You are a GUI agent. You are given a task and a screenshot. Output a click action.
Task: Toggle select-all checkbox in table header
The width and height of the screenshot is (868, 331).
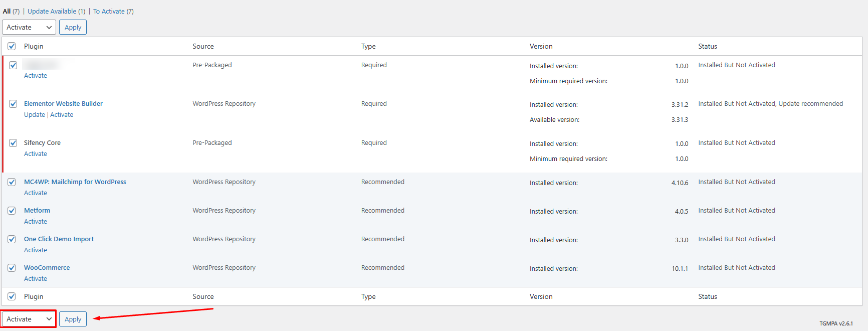click(12, 46)
